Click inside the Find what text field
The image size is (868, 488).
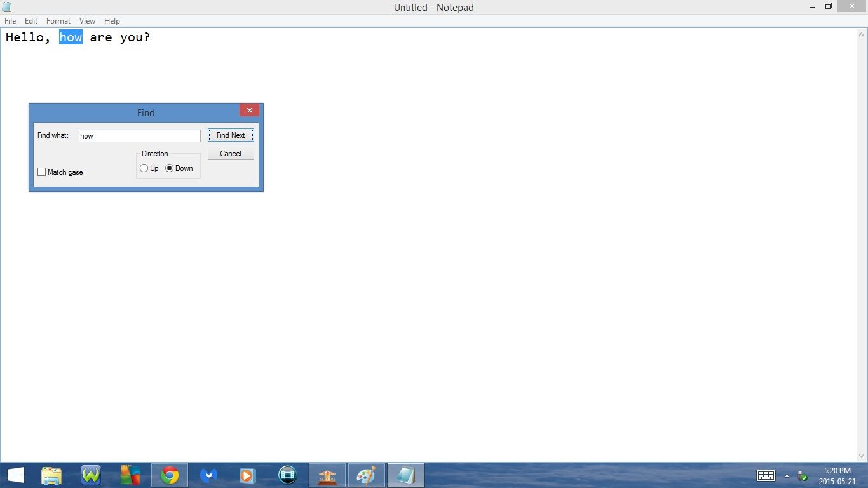pyautogui.click(x=139, y=135)
